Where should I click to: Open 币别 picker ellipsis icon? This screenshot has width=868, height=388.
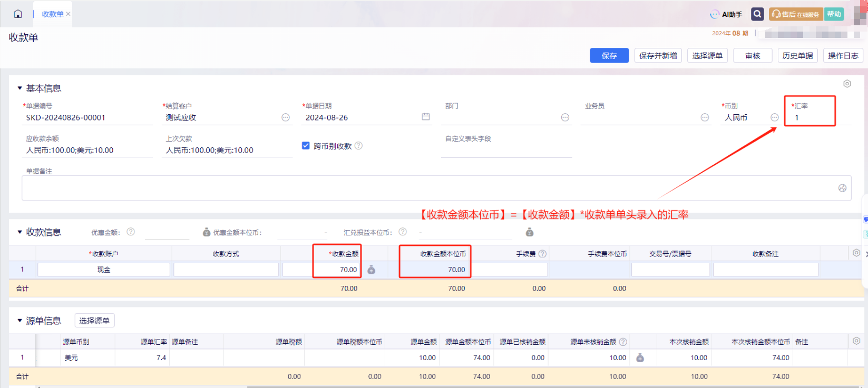pyautogui.click(x=774, y=117)
